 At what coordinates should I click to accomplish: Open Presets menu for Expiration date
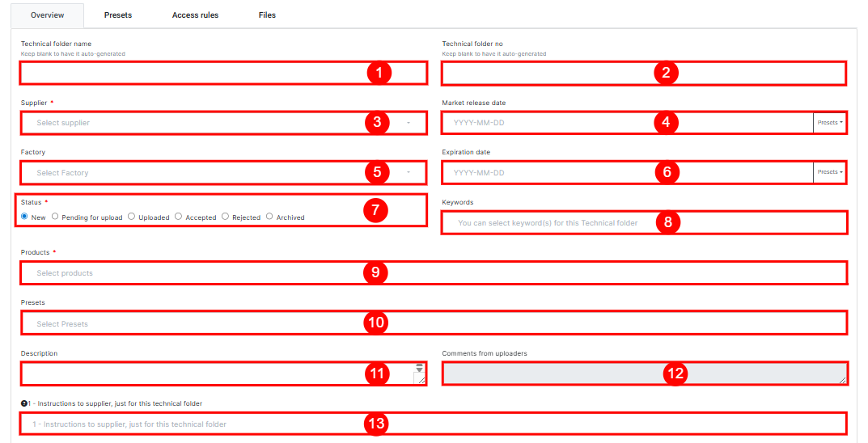830,172
